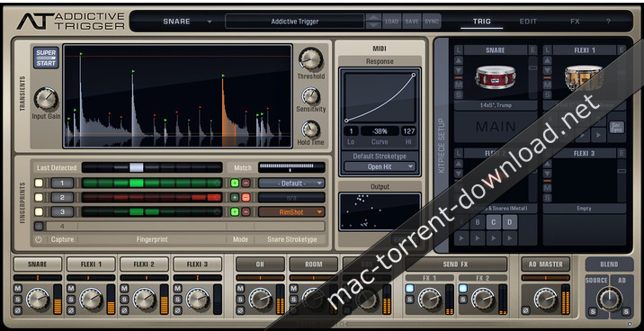Click the Threshold knob
The width and height of the screenshot is (644, 331).
click(310, 59)
